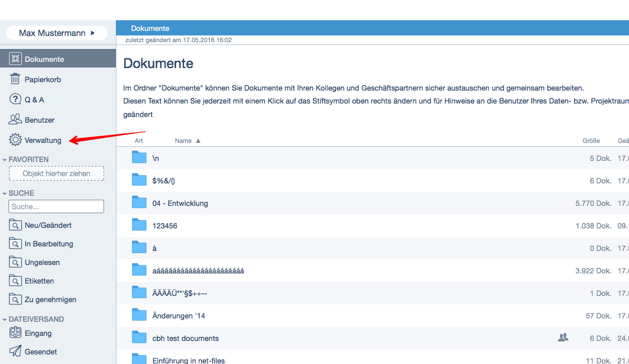The width and height of the screenshot is (629, 364).
Task: Click the 5.770 Dok. size value
Action: pyautogui.click(x=594, y=204)
